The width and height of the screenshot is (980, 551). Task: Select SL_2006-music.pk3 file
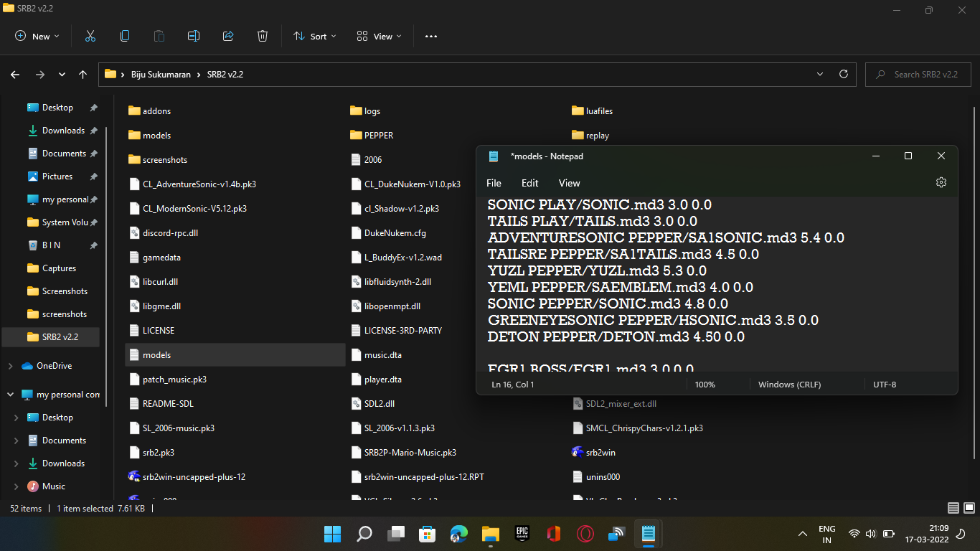(x=171, y=428)
